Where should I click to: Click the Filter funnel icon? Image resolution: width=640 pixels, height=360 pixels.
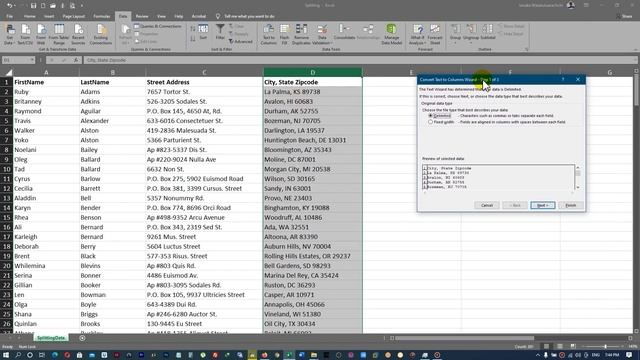tap(220, 32)
